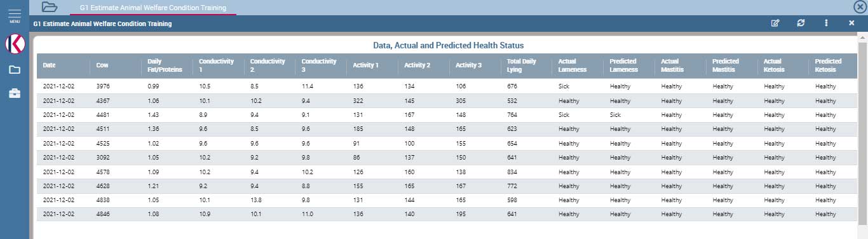The image size is (868, 239).
Task: Click the Daily Fat/Proteins column header
Action: coord(165,65)
